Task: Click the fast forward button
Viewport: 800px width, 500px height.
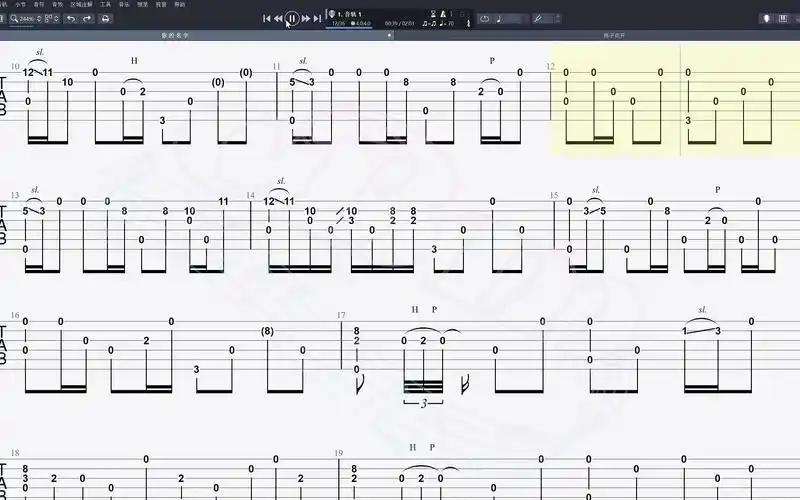Action: click(306, 18)
